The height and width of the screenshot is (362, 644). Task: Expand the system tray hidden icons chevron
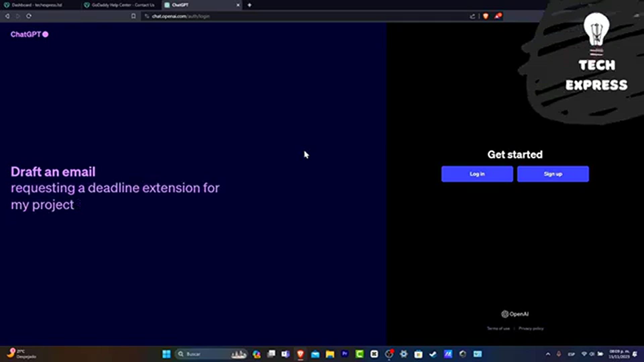548,354
